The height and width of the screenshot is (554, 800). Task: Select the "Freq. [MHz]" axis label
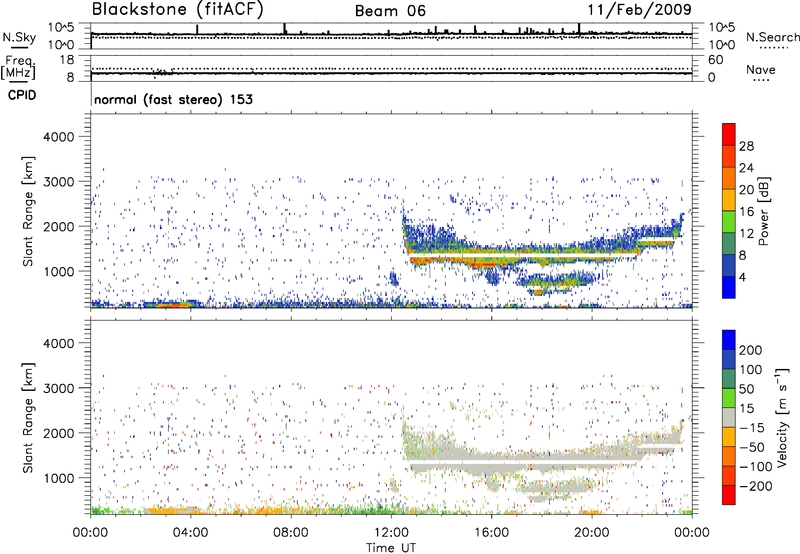pos(18,67)
